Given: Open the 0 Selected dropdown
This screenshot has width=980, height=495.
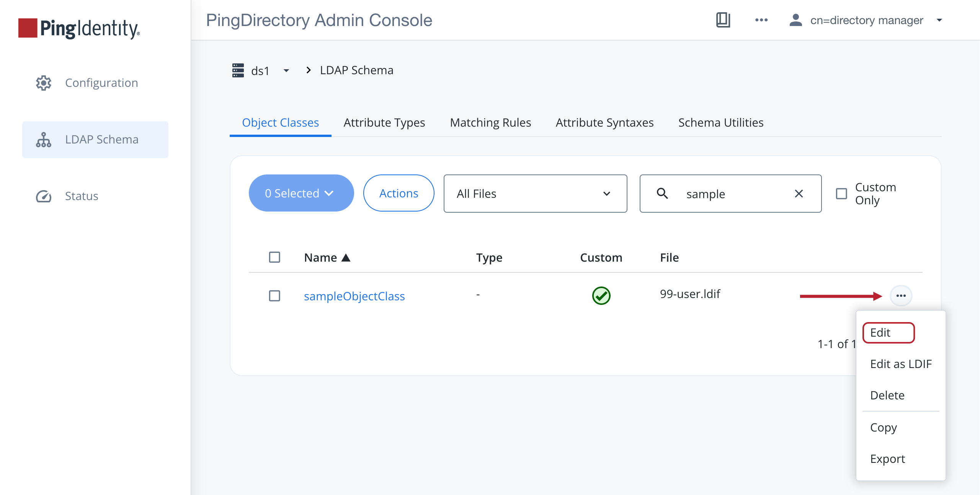Looking at the screenshot, I should click(x=301, y=193).
